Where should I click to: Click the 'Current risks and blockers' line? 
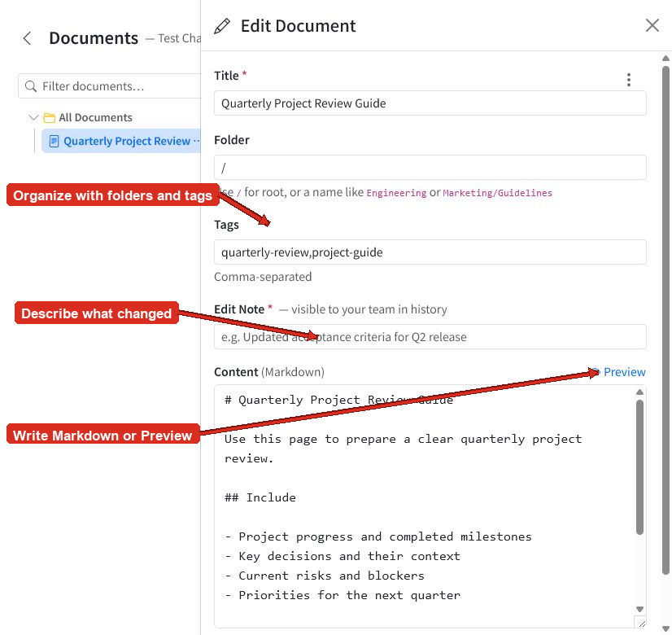tap(325, 576)
